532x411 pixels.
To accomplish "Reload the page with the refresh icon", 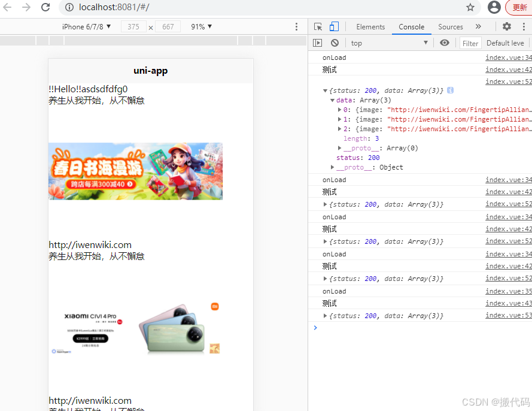I will [45, 7].
